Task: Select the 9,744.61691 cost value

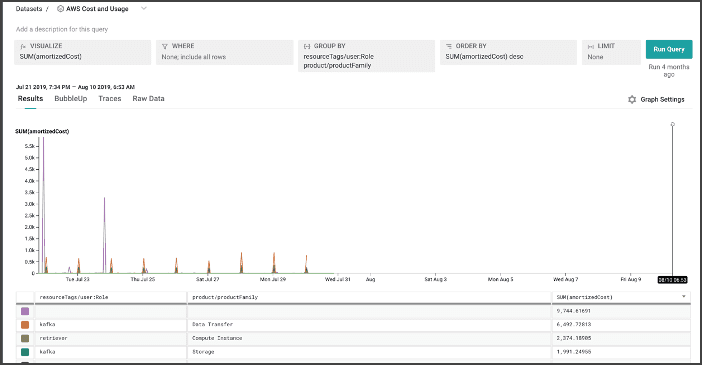Action: point(574,311)
